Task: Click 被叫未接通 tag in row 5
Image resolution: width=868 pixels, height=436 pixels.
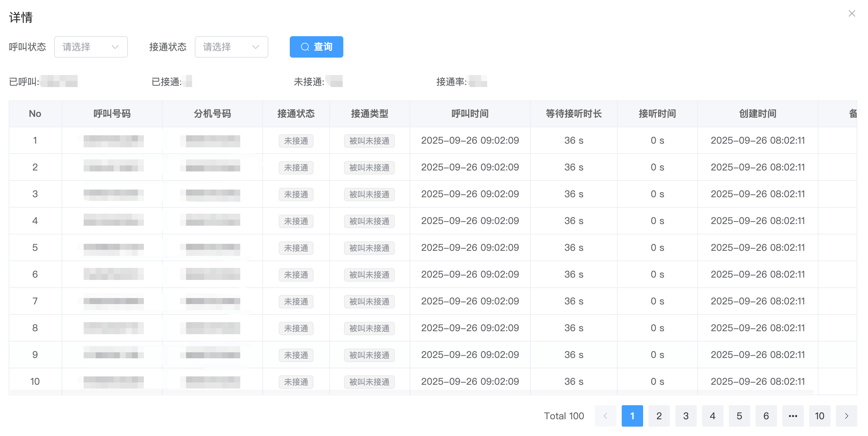Action: coord(369,248)
